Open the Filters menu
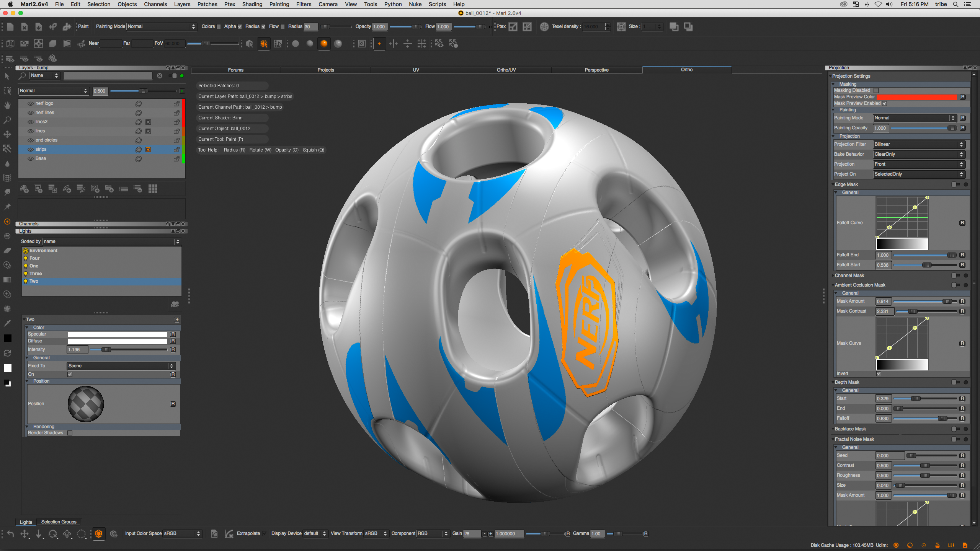The width and height of the screenshot is (980, 551). 304,4
